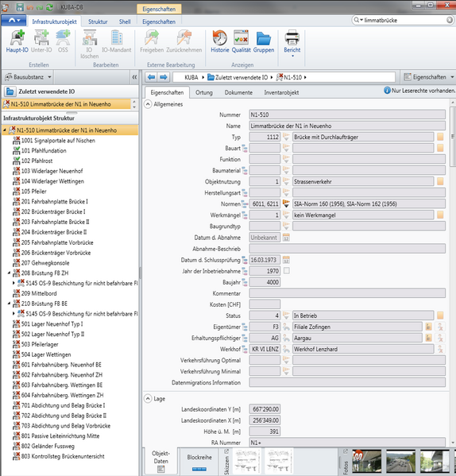Screen dimensions: 456x476
Task: Open calendar for Datum d. Schlussprüfung
Action: pos(286,260)
